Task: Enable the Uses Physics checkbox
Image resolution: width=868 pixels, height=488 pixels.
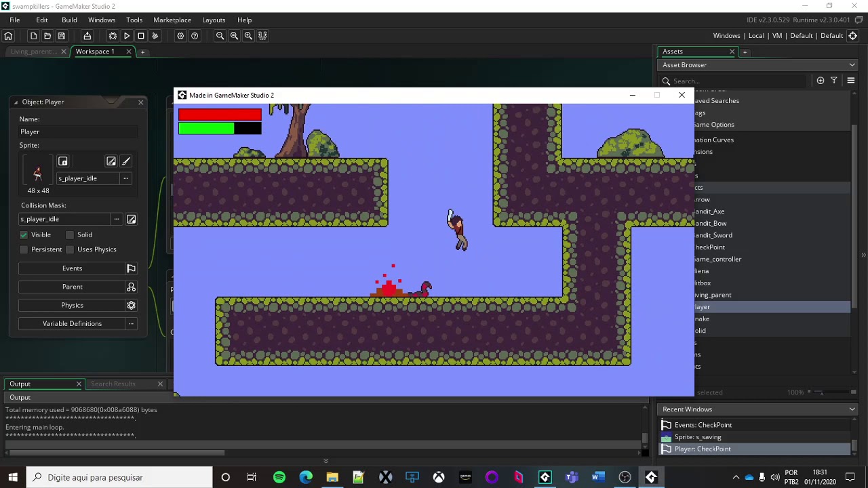Action: point(70,249)
